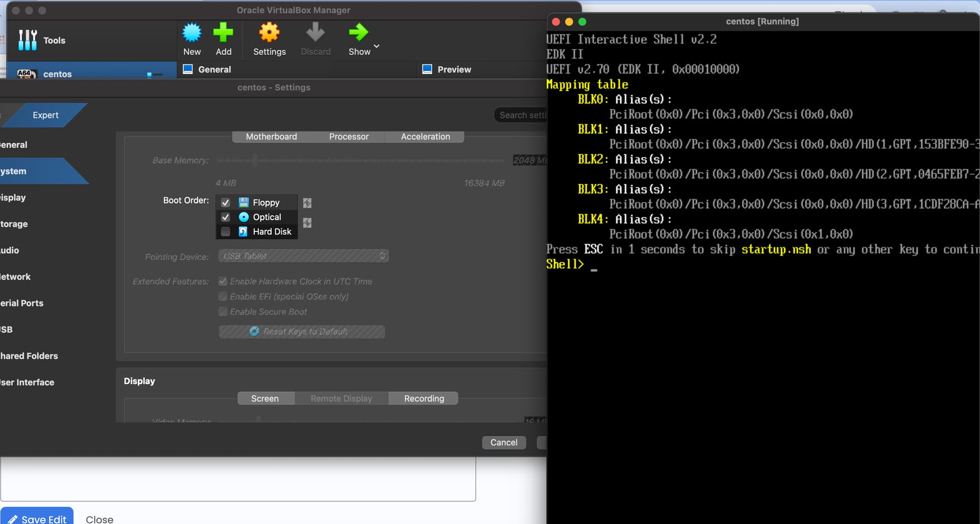Move boot device down with arrow button
Viewport: 980px width, 524px height.
(307, 223)
